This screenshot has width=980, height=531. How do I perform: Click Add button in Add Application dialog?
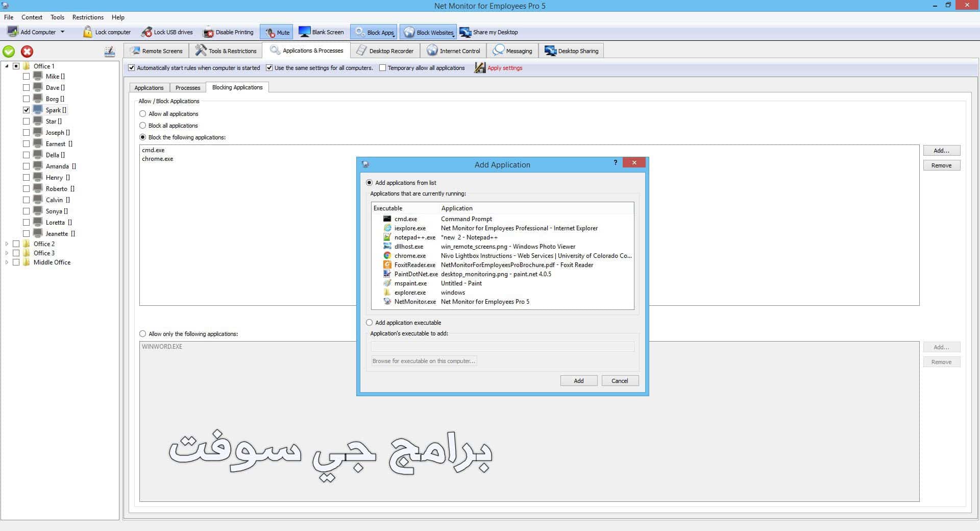[x=578, y=380]
